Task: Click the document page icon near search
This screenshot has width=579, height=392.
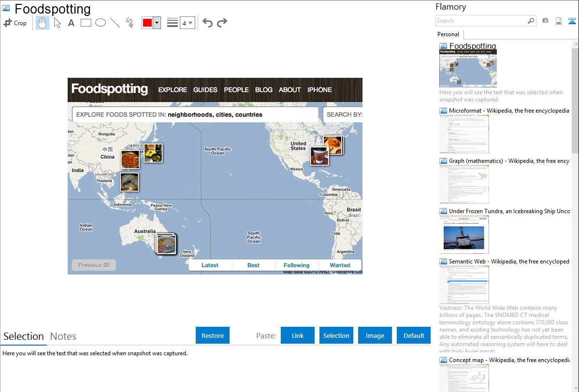Action: [x=559, y=21]
